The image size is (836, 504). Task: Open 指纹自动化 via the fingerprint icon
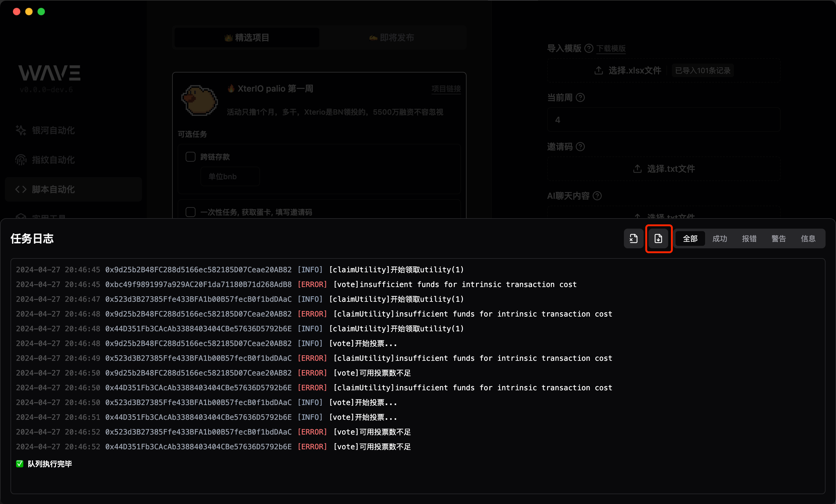click(x=20, y=159)
